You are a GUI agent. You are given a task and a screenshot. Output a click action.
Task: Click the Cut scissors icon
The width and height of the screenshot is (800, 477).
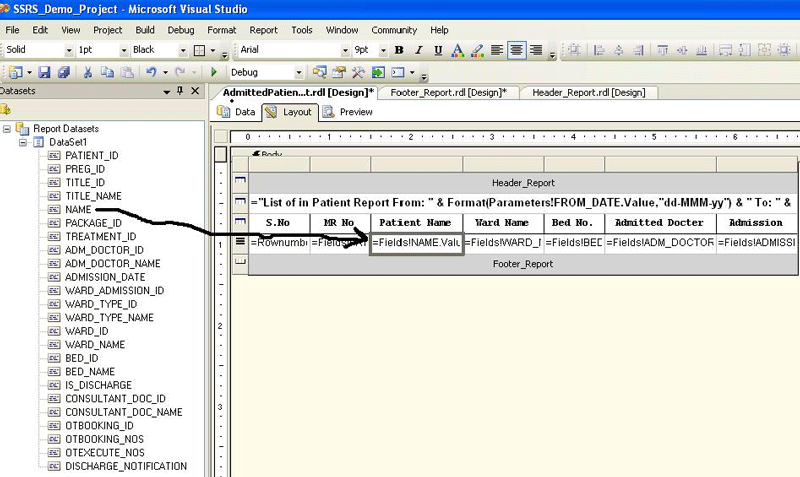click(x=88, y=72)
